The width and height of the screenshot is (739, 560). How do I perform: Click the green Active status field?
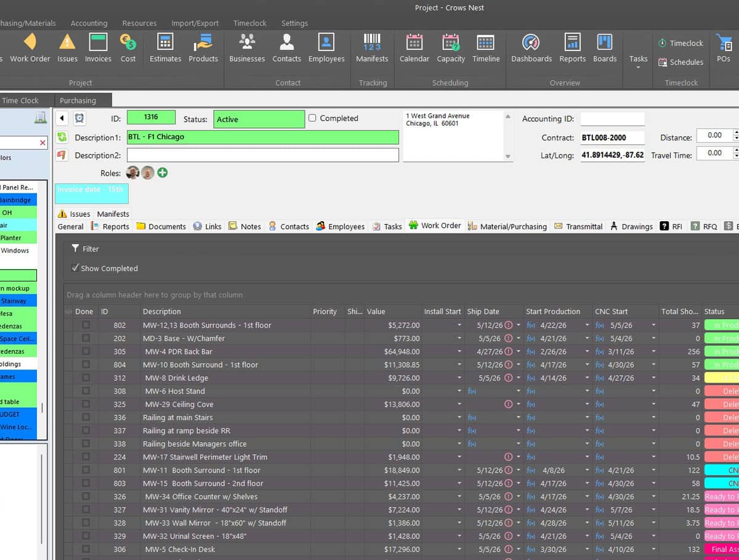pos(259,120)
